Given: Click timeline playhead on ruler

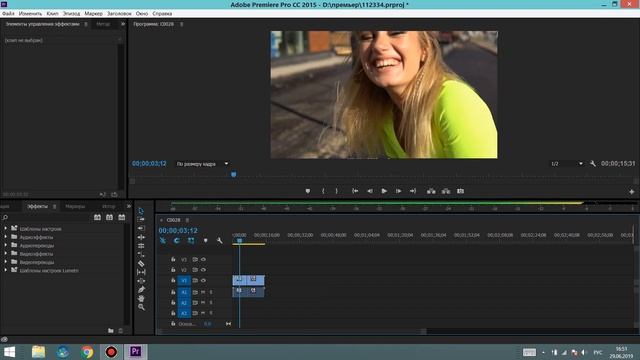Looking at the screenshot, I should (240, 241).
